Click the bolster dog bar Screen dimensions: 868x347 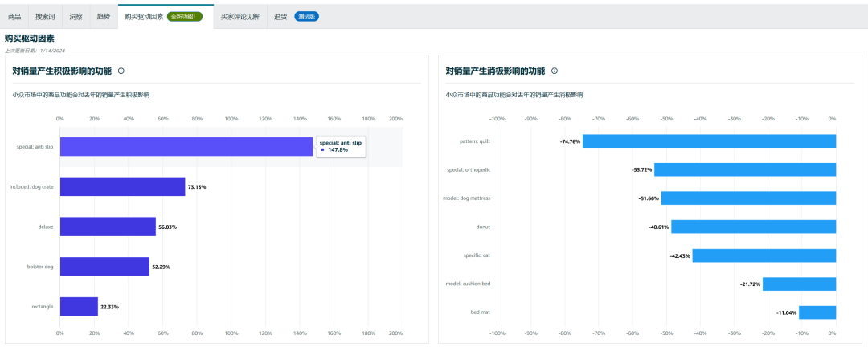(x=104, y=267)
